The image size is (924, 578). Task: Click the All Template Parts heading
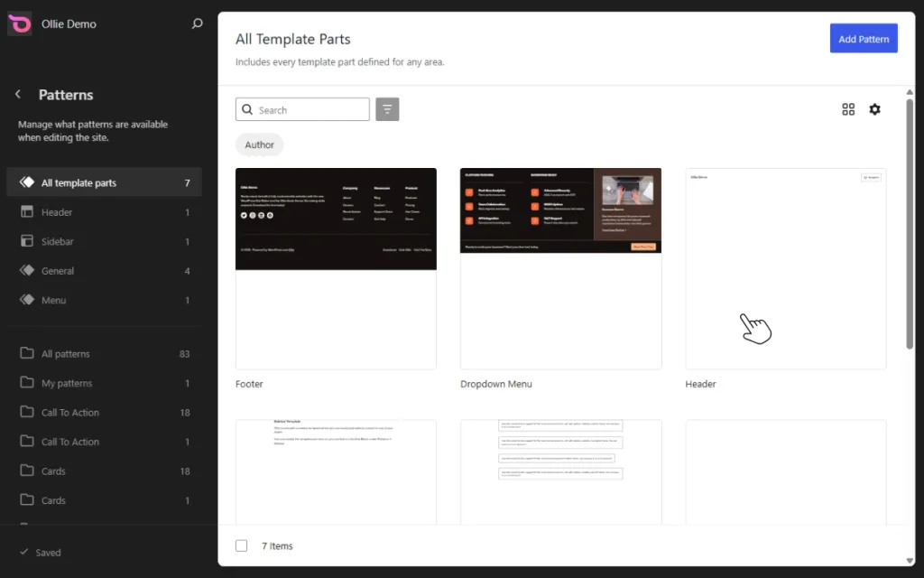tap(293, 39)
